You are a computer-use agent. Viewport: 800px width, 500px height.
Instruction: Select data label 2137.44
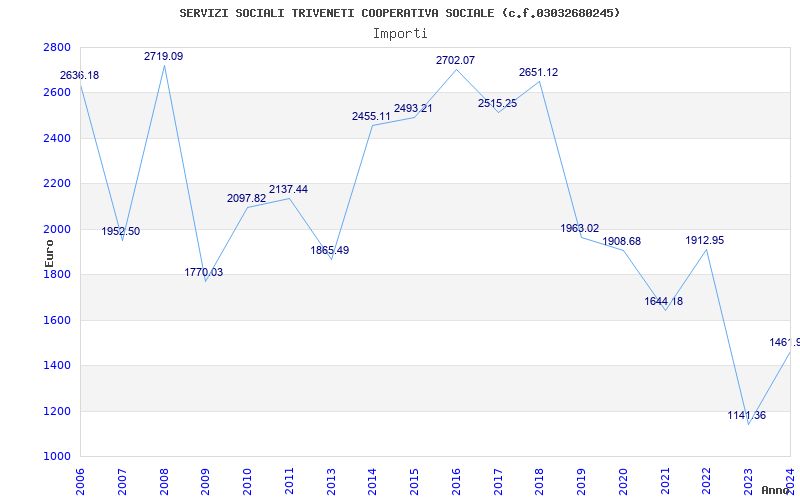pos(288,190)
